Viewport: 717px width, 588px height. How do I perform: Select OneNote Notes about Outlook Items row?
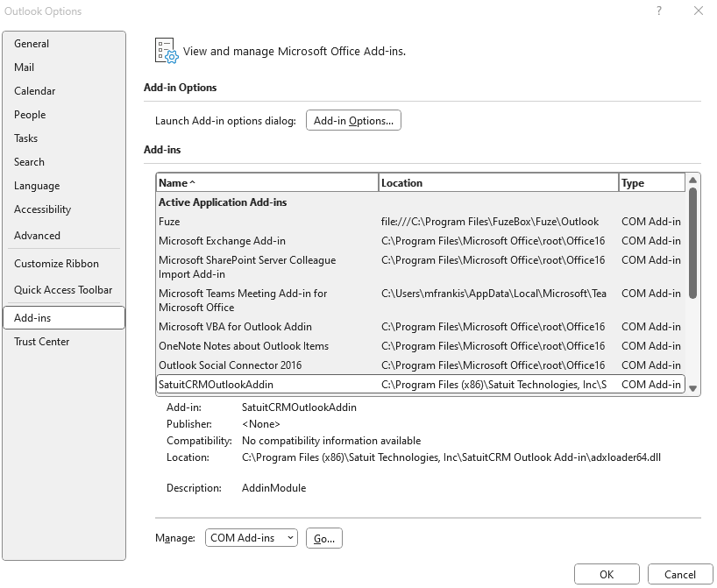click(421, 346)
